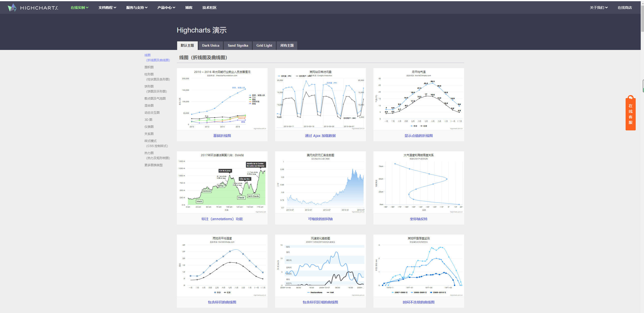The image size is (644, 313).
Task: Click the 两地月平均温度 chart thumbnail
Action: (x=222, y=266)
